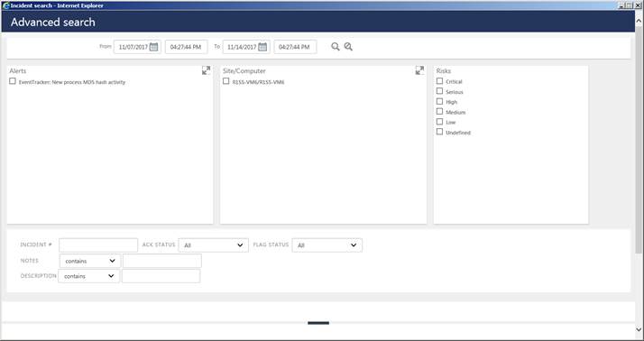Viewport: 644px width, 341px height.
Task: Click the To time field
Action: point(295,47)
